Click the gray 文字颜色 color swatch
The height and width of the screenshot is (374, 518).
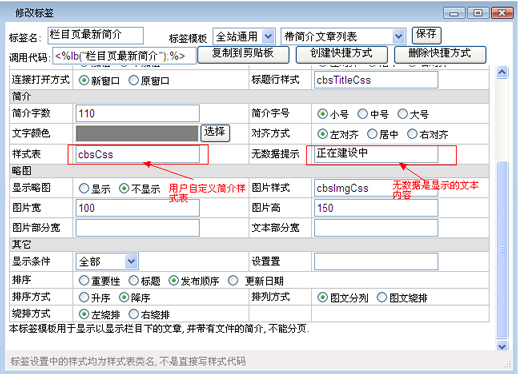pos(137,134)
